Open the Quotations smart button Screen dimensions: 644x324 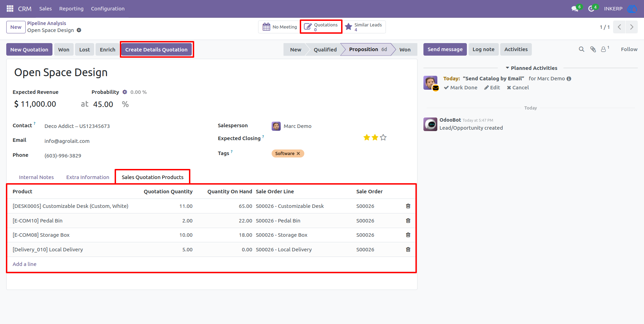coord(321,27)
